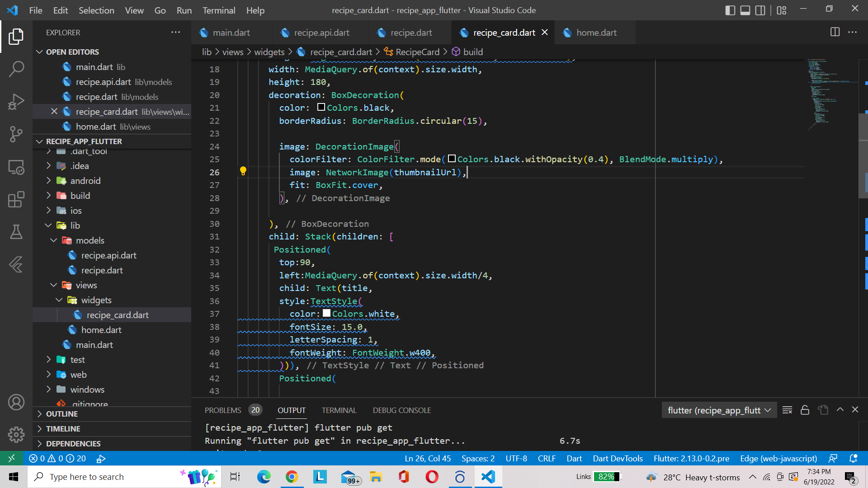Collapse the widgets folder

point(59,300)
